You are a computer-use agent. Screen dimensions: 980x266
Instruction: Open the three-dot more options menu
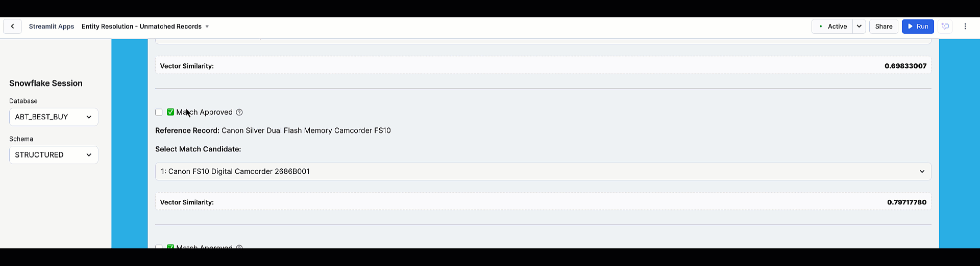(x=965, y=26)
